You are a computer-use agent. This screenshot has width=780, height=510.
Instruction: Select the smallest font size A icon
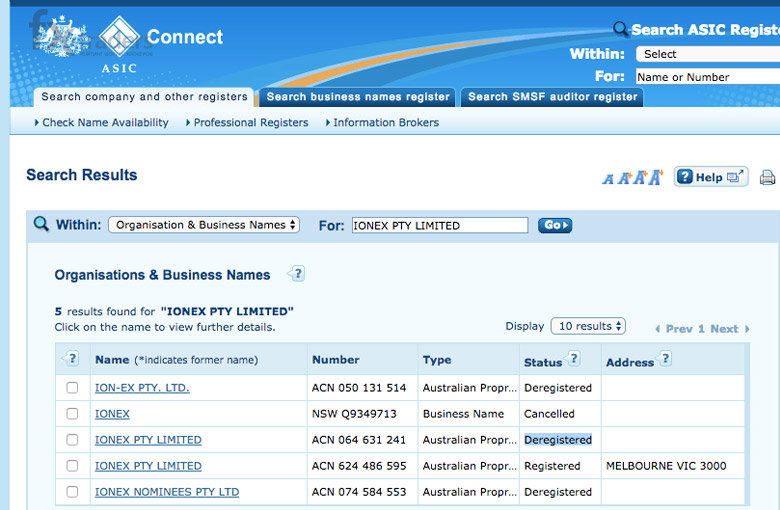coord(608,179)
